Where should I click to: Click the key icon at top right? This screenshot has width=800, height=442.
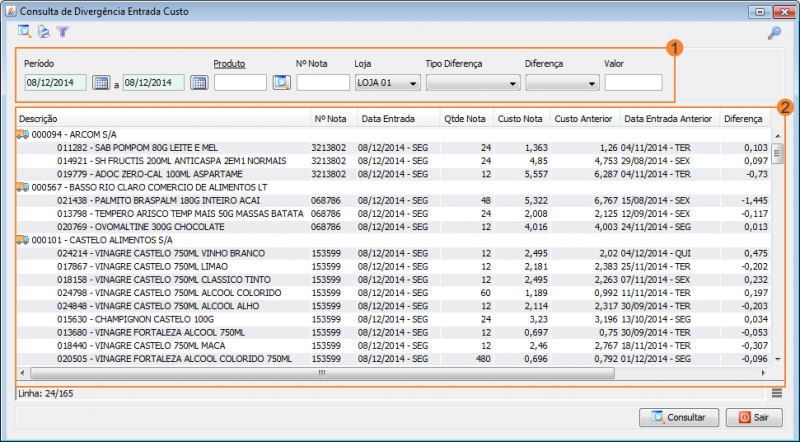pyautogui.click(x=774, y=33)
